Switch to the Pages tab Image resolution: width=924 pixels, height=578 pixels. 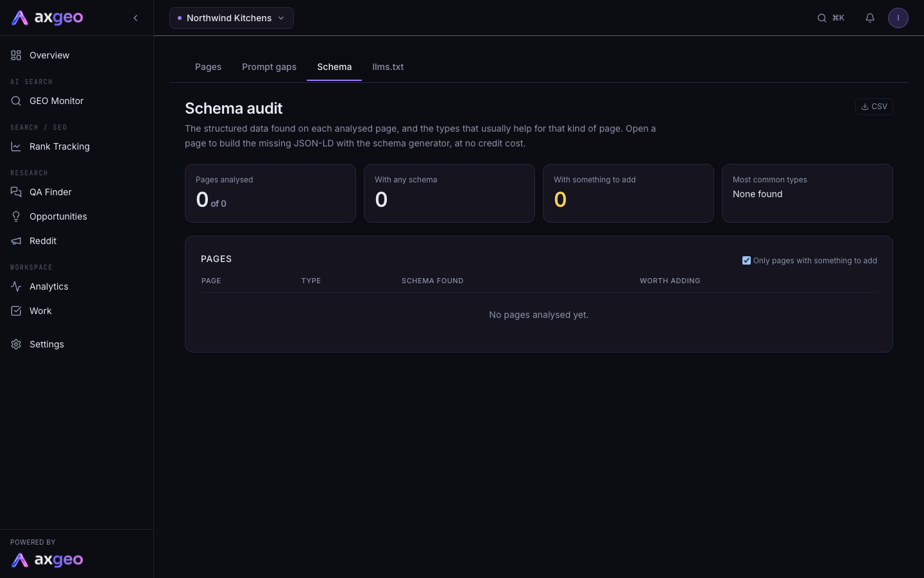click(x=208, y=67)
